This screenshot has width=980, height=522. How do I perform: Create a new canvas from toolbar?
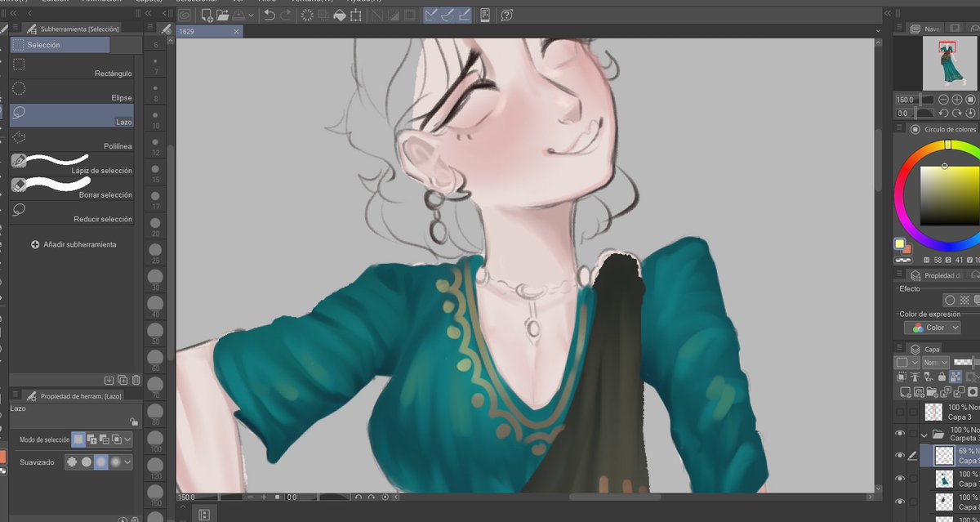(x=207, y=15)
